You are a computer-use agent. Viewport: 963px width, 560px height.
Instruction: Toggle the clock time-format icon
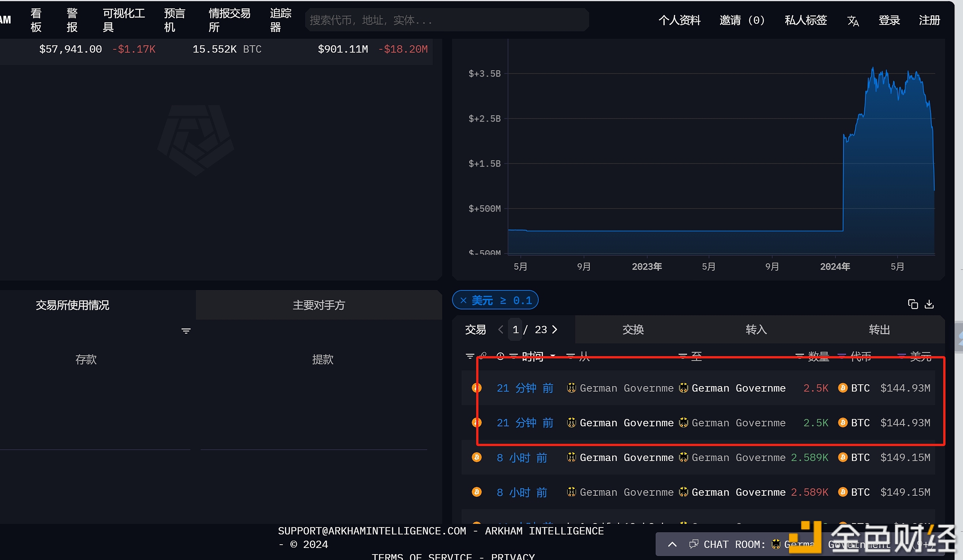500,357
